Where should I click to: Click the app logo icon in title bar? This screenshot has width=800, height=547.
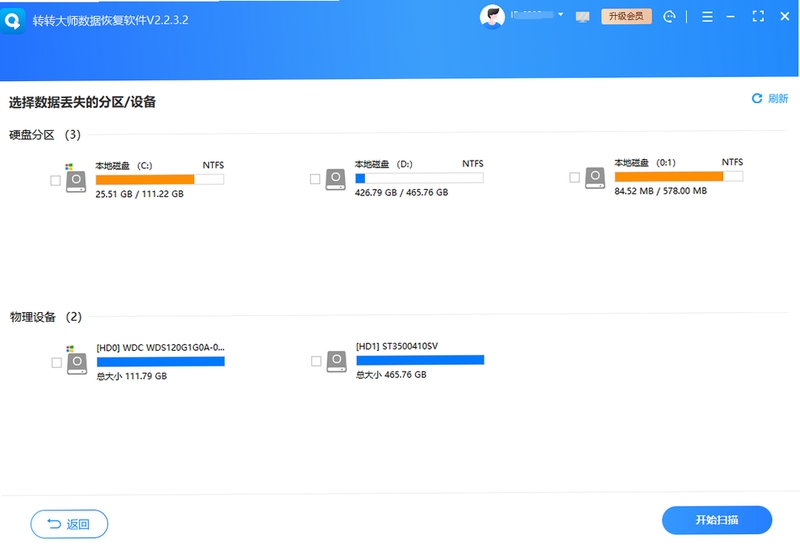pyautogui.click(x=13, y=20)
